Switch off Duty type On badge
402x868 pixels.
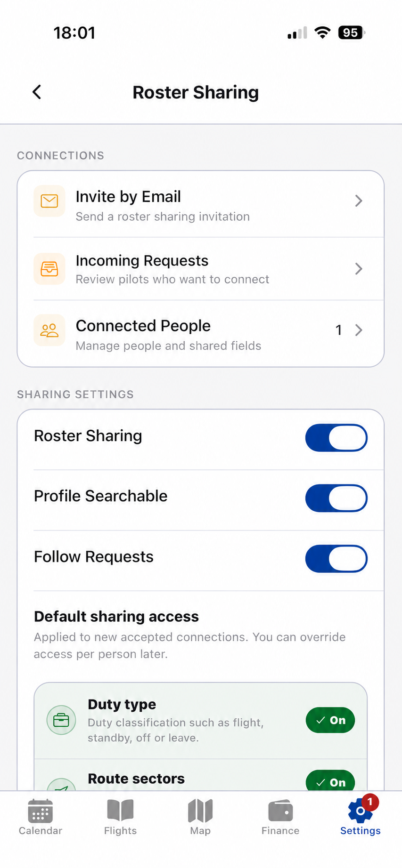click(330, 720)
